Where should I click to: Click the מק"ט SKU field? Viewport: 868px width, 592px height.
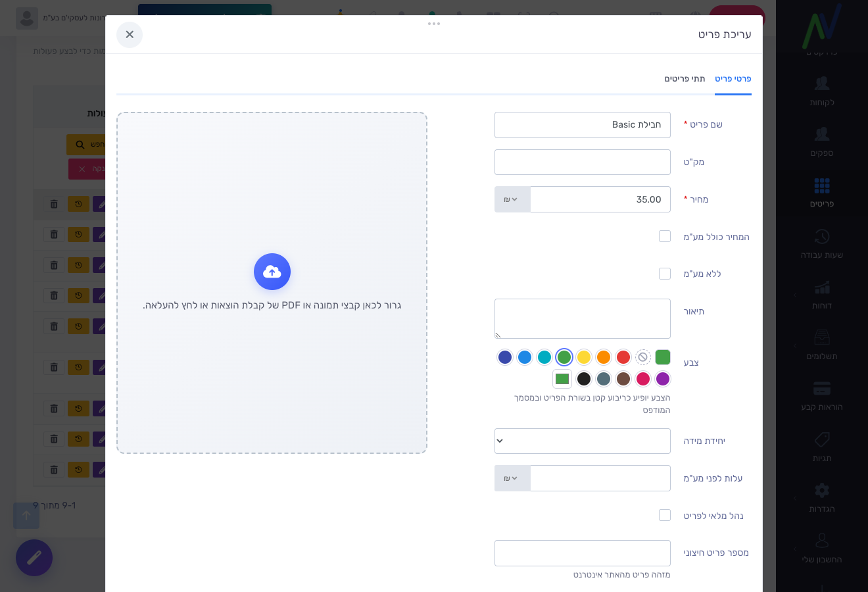583,162
